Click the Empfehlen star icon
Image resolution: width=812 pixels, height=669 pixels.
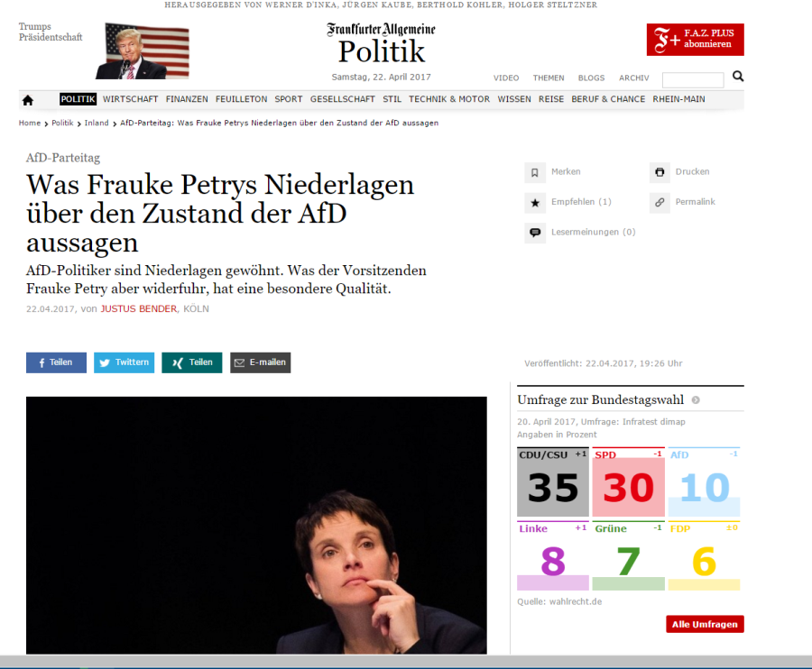[x=535, y=202]
